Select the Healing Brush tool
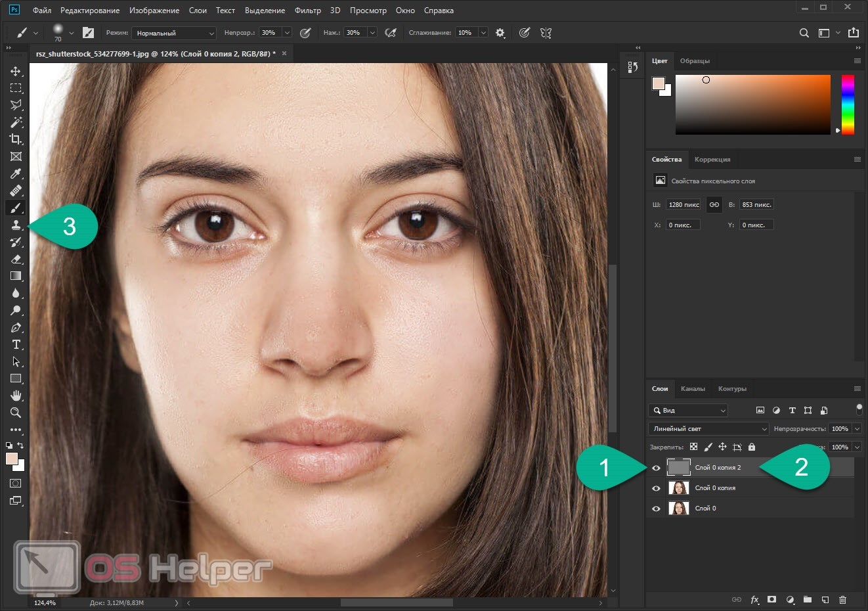 click(16, 191)
